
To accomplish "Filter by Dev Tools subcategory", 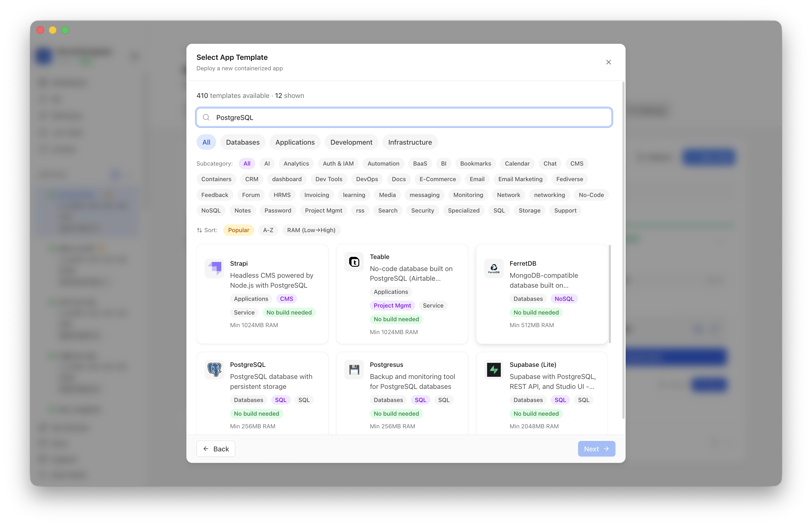I will click(329, 179).
